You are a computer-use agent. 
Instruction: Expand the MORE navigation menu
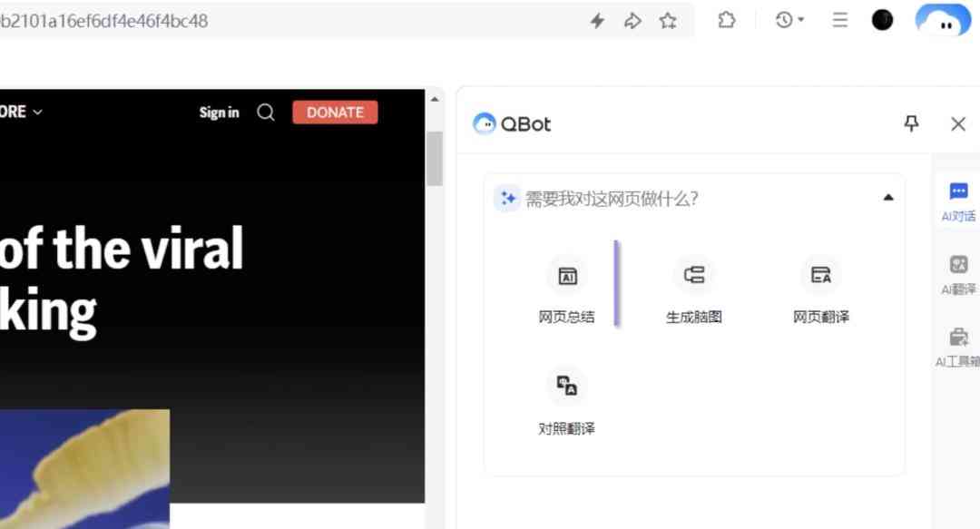[x=18, y=111]
